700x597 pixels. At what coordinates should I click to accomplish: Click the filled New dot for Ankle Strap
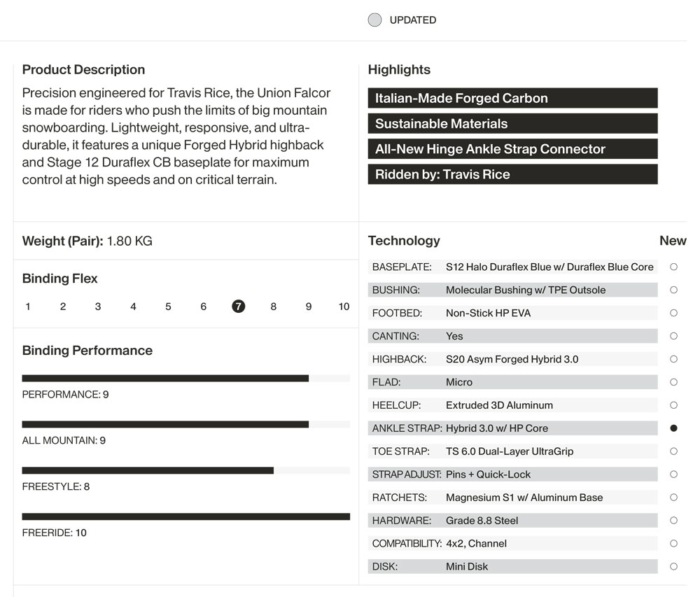673,428
